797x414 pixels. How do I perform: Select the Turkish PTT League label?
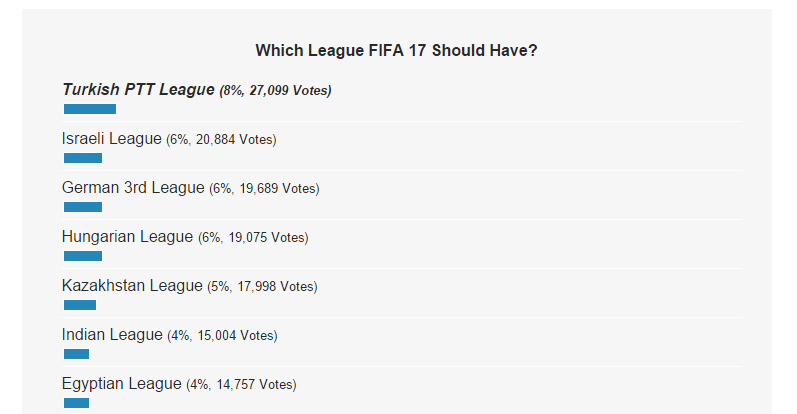click(x=138, y=90)
